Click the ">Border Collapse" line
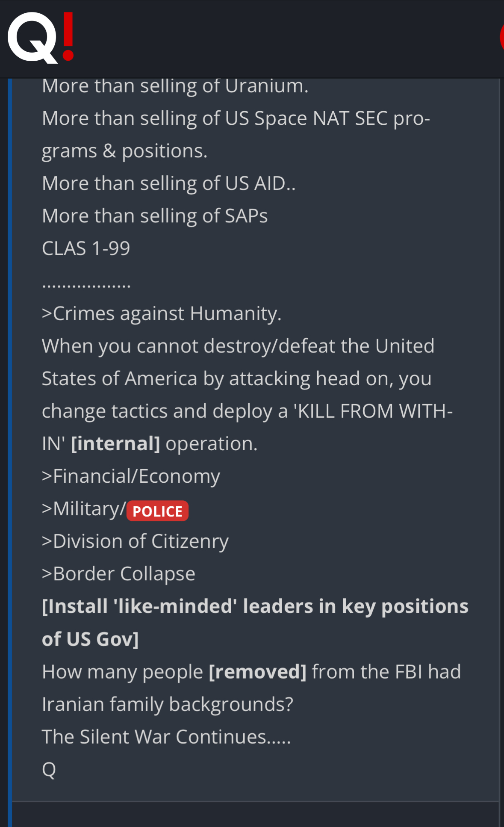This screenshot has height=827, width=504. click(118, 574)
